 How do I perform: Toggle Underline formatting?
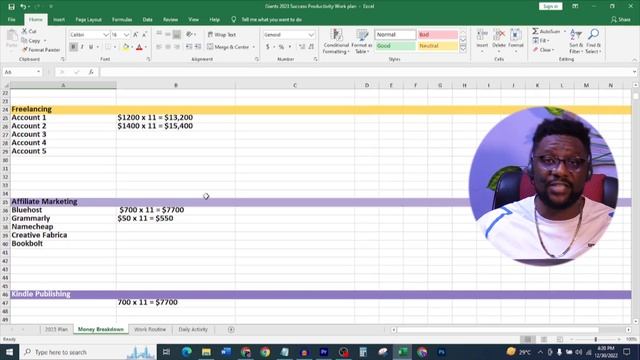[91, 47]
